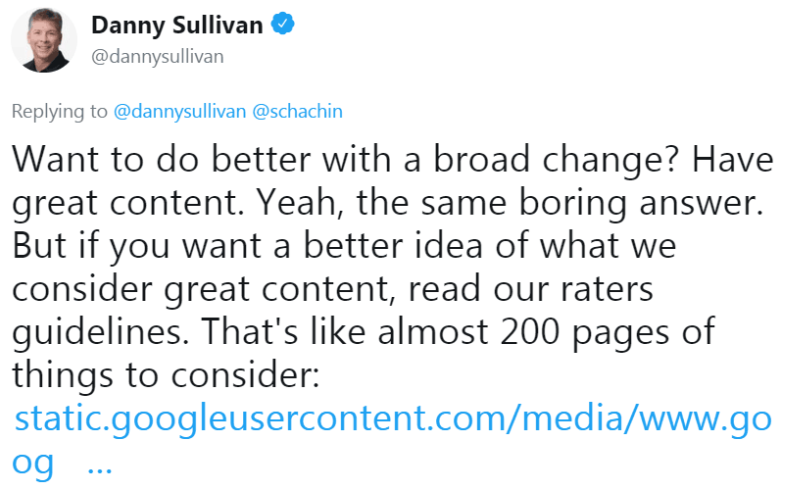Click the wrapped 'og' link fragment

[x=33, y=464]
